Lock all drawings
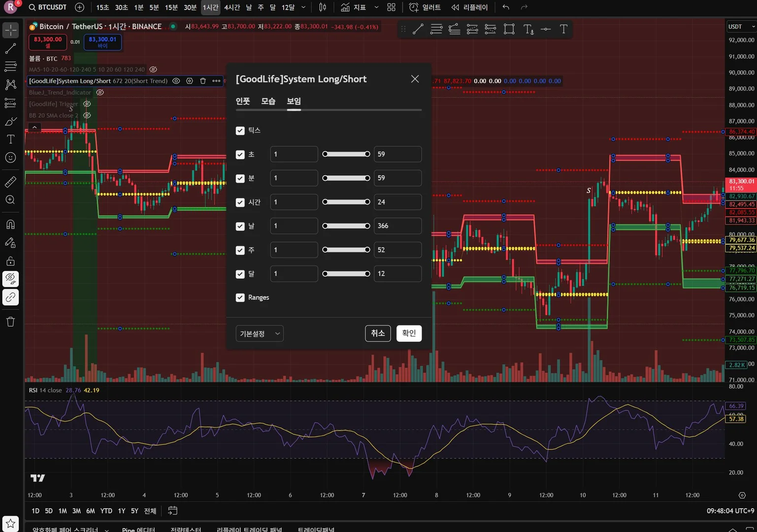Image resolution: width=757 pixels, height=532 pixels. coord(10,261)
